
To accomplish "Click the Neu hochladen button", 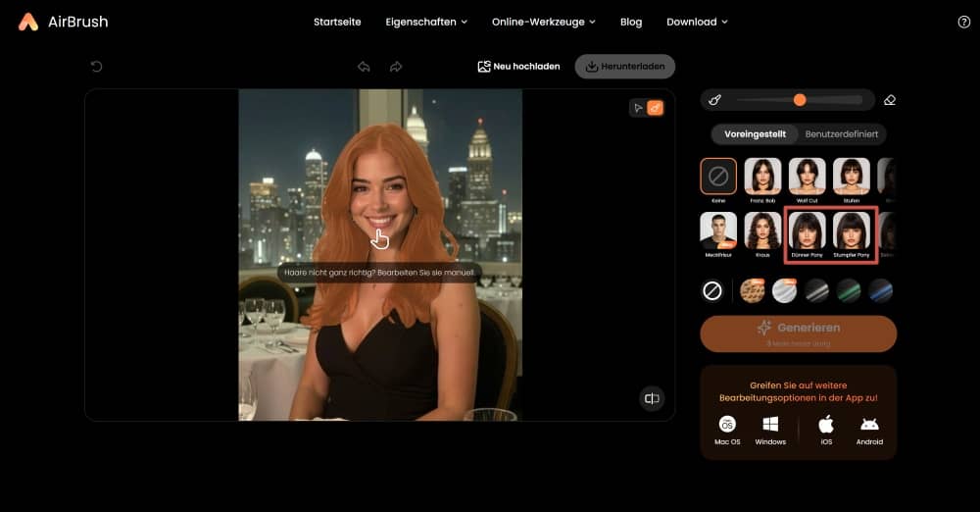I will [x=518, y=67].
